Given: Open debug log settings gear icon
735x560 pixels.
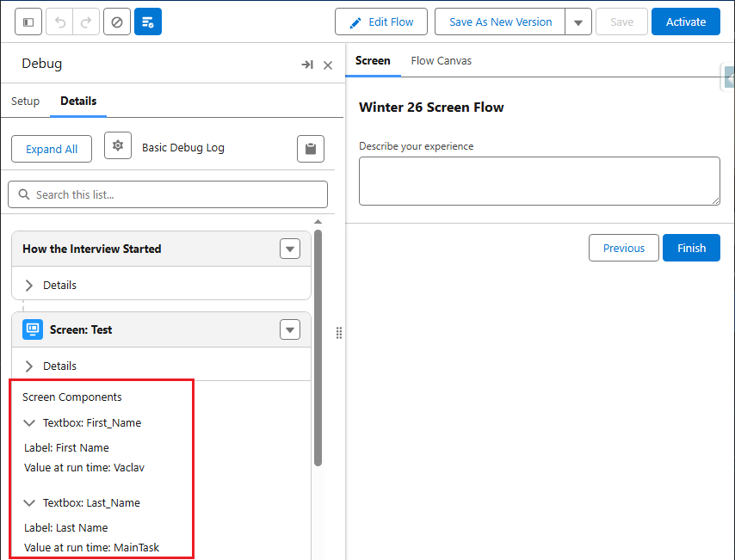Looking at the screenshot, I should tap(118, 145).
